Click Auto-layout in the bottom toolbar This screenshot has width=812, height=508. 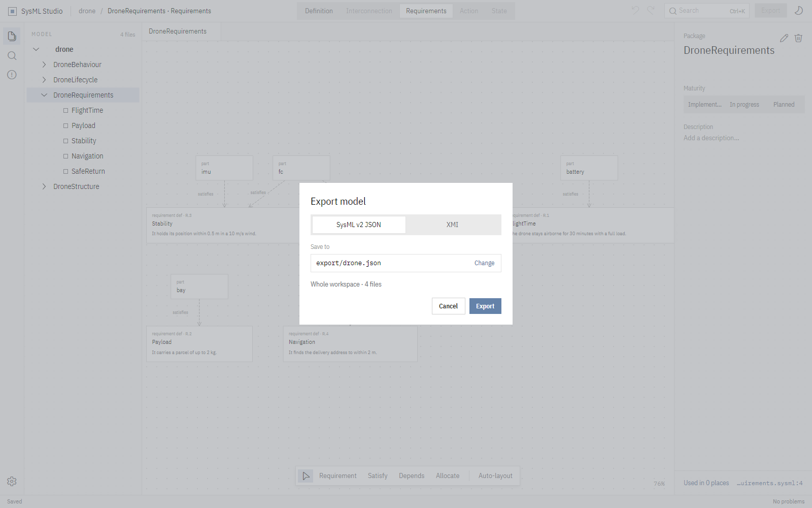[495, 476]
